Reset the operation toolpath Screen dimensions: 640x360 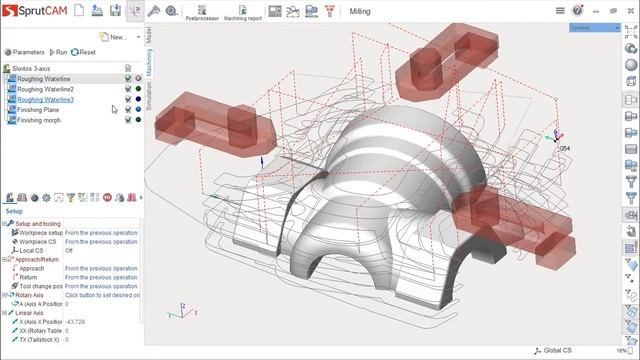click(83, 52)
